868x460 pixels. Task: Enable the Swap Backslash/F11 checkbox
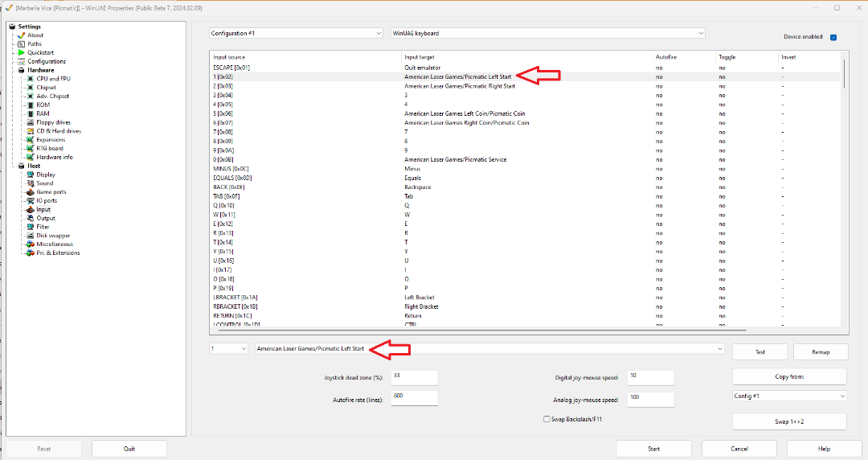tap(547, 419)
